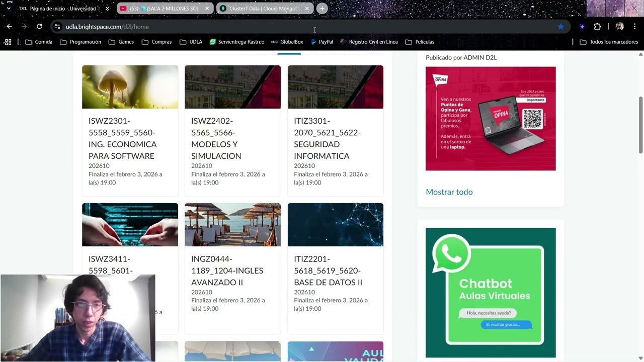Open the ISWZ3411 course title
Screen dimensions: 644x362
111,265
